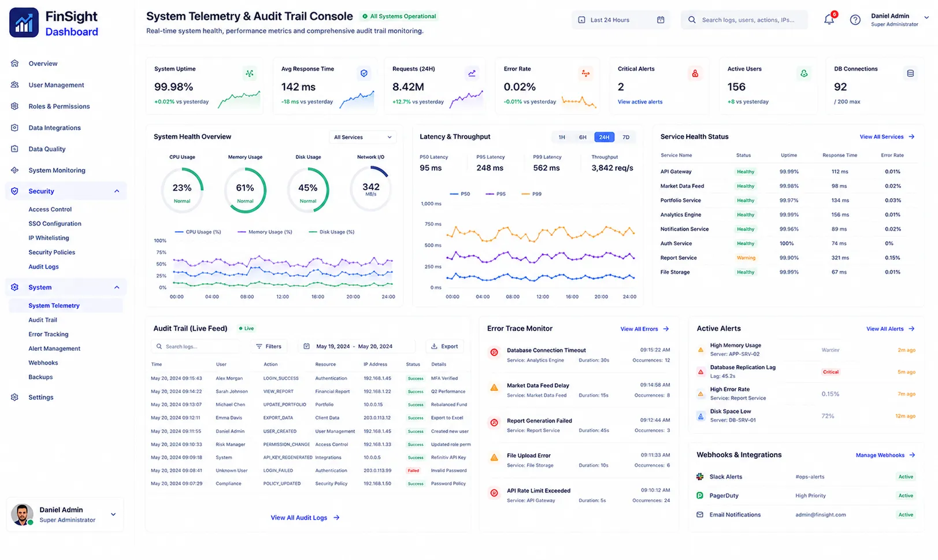Open the help question mark icon
Viewport: 938px width, 560px height.
tap(855, 20)
